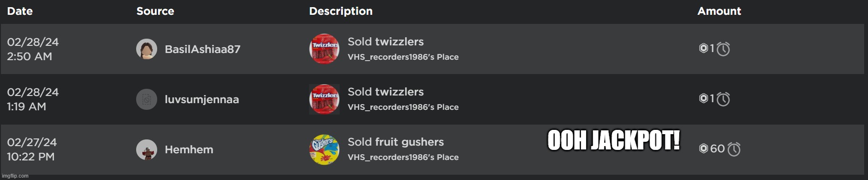Click the Description column header
The height and width of the screenshot is (180, 868).
tap(341, 11)
